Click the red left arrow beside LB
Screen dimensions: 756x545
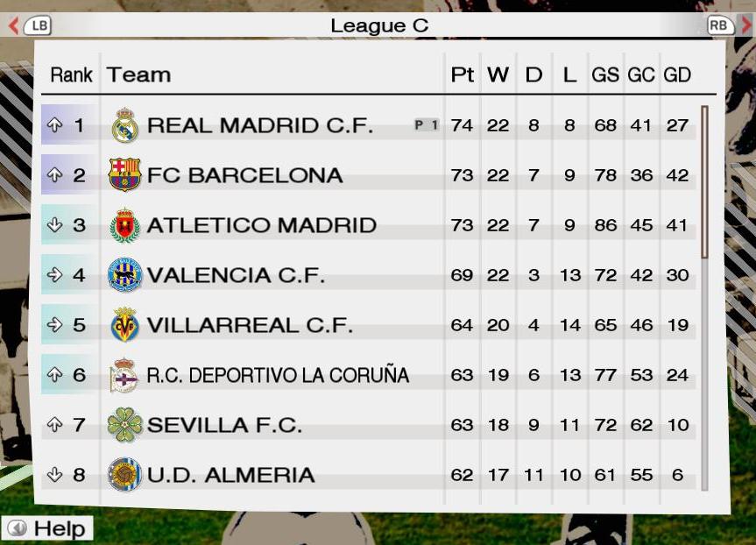tap(13, 25)
